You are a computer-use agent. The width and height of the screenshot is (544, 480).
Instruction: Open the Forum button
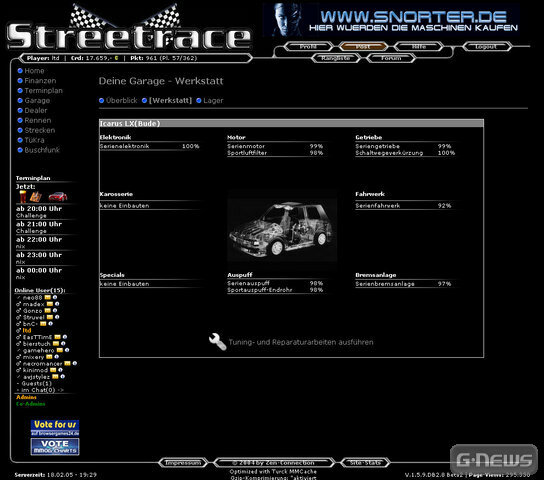391,58
